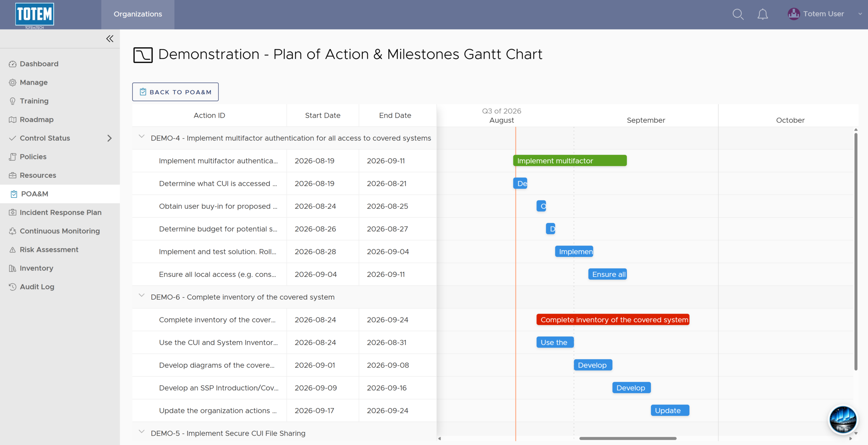Go to Continuous Monitoring in sidebar
Image resolution: width=868 pixels, height=445 pixels.
pos(60,231)
